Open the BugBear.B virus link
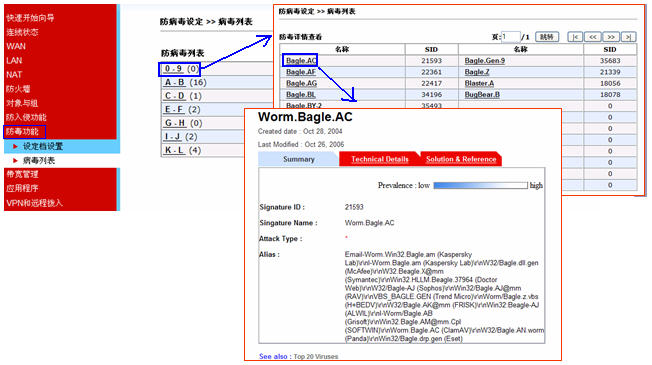The width and height of the screenshot is (652, 365). [482, 94]
